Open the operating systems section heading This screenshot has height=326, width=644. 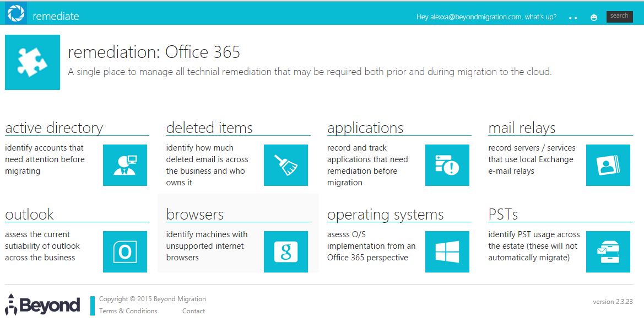tap(385, 215)
